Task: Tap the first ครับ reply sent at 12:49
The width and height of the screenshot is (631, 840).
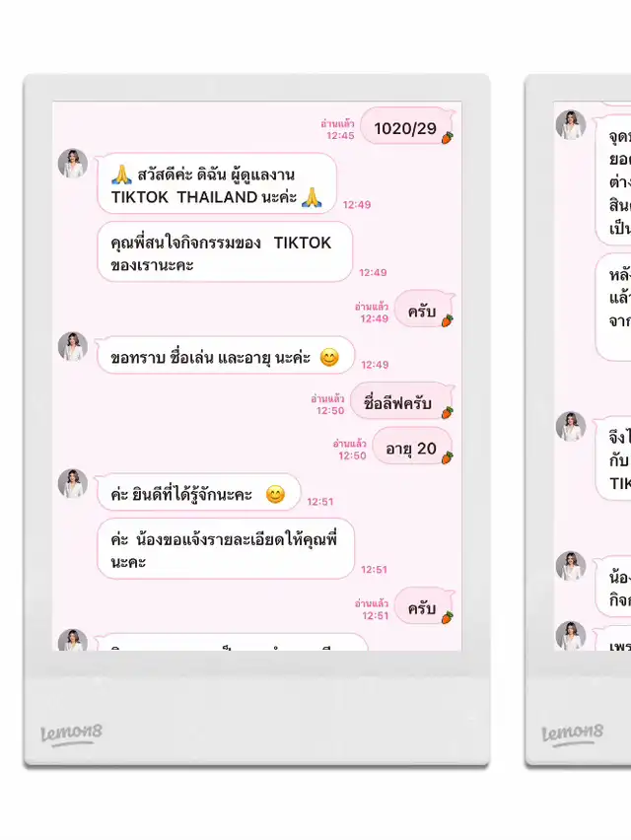Action: point(423,309)
